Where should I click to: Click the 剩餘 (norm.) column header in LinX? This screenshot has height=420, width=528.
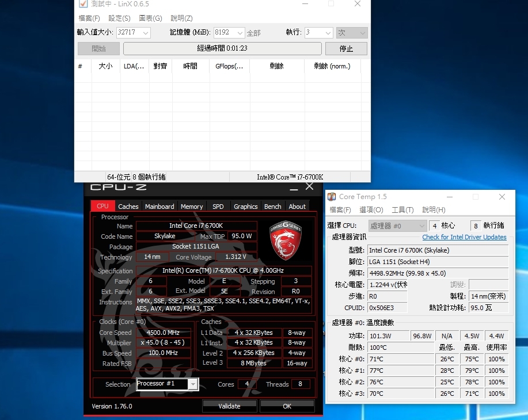[332, 66]
